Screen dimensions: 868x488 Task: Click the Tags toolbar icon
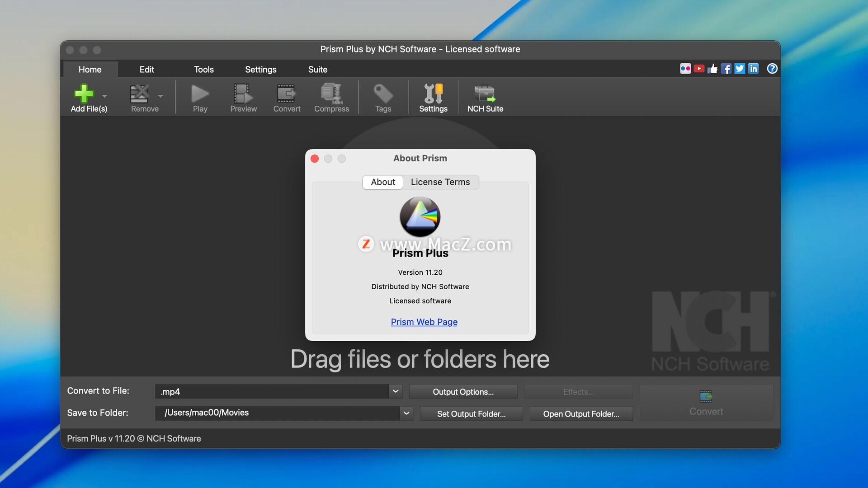pos(383,94)
